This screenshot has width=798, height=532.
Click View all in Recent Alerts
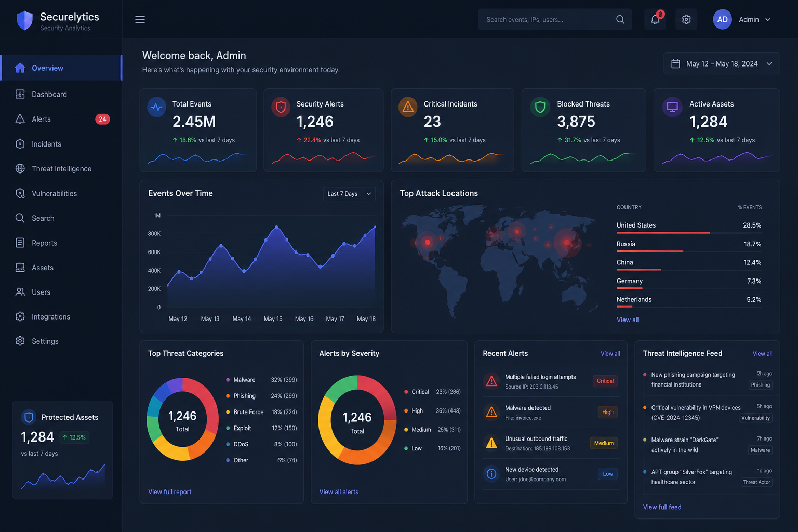point(610,354)
